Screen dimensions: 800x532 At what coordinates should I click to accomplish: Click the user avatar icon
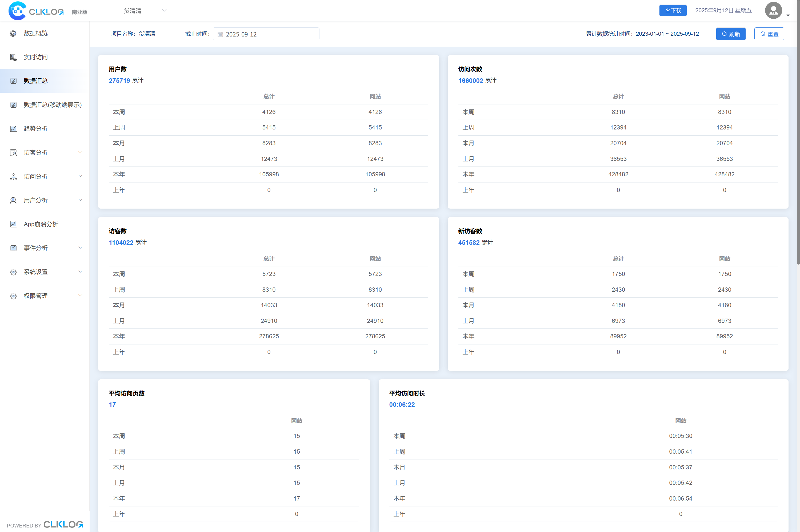point(773,10)
